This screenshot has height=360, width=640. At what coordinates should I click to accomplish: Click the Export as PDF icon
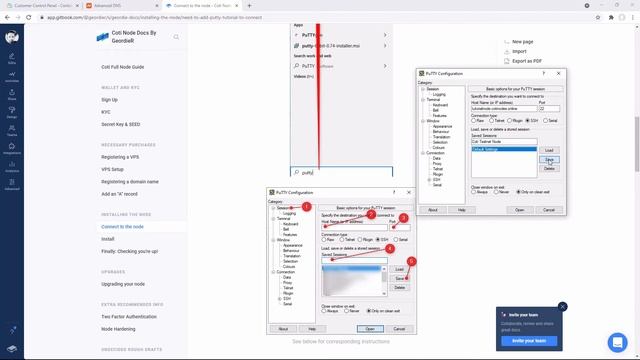[507, 61]
